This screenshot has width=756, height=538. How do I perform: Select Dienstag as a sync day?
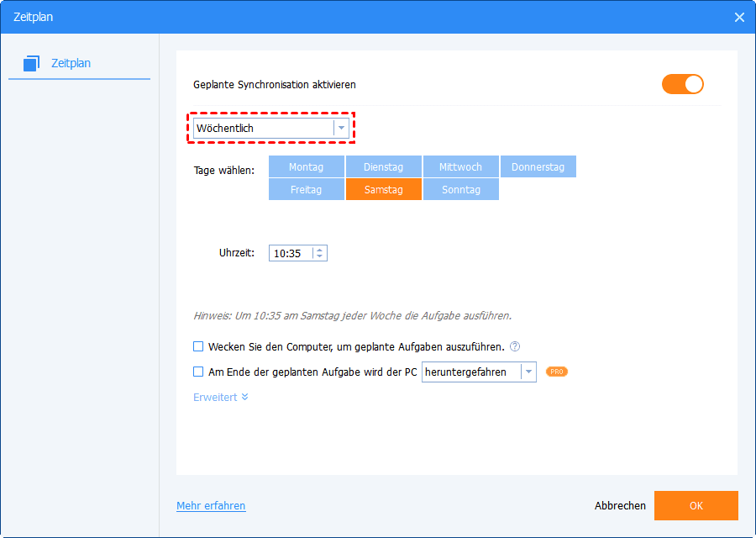pyautogui.click(x=383, y=167)
